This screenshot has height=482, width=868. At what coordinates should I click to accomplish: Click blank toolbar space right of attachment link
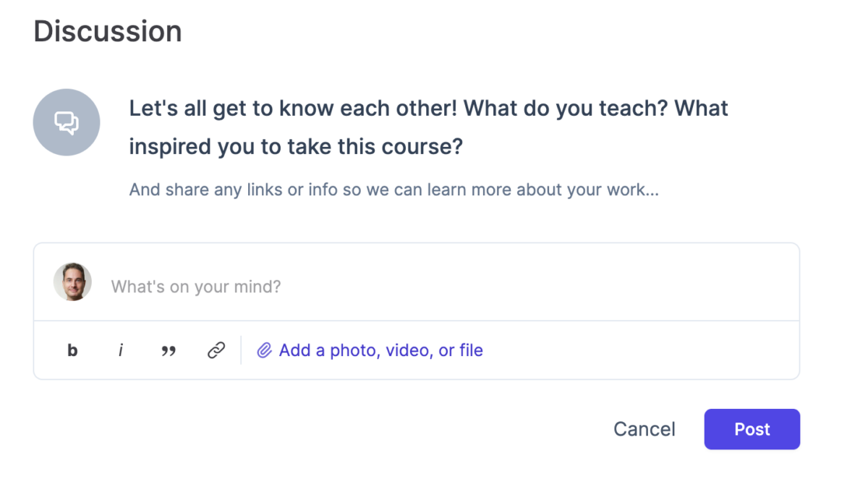[x=637, y=351]
